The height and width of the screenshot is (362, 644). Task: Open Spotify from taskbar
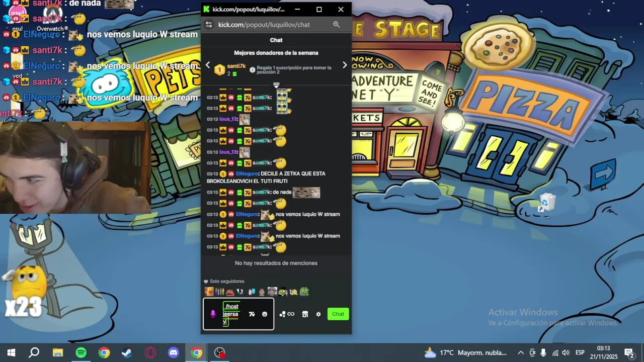pos(81,353)
